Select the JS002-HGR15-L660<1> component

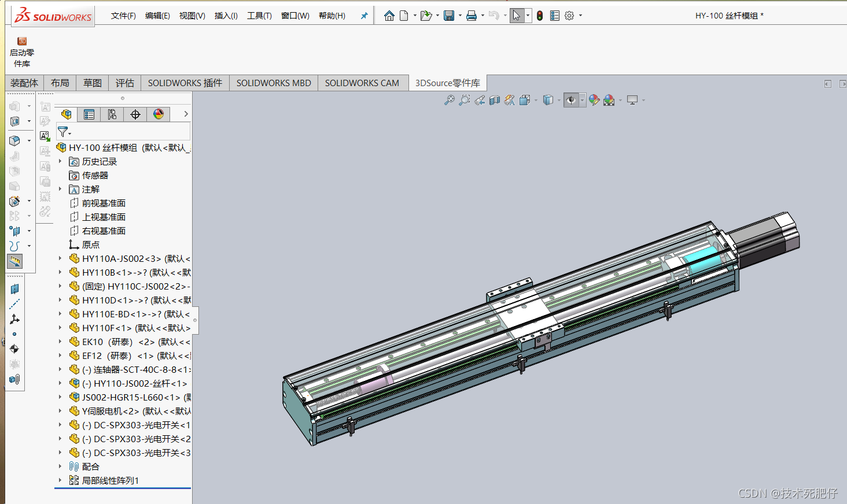[130, 397]
